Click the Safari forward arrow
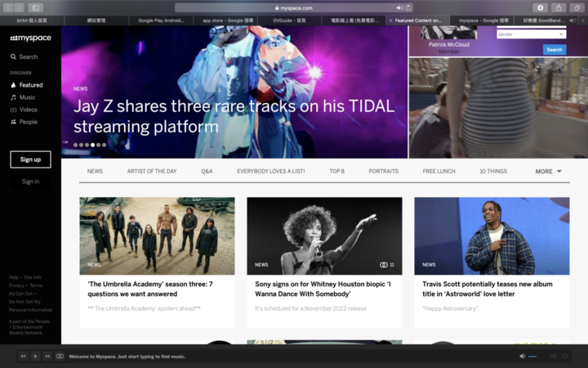The width and height of the screenshot is (588, 368). point(19,7)
